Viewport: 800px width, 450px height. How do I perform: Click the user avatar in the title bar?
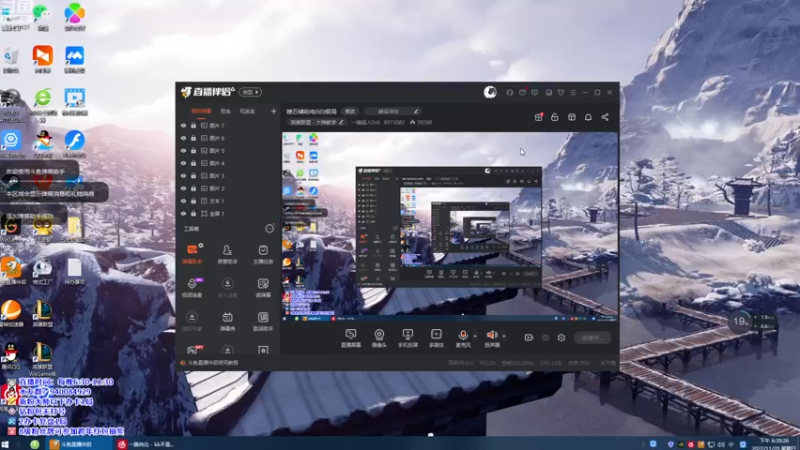tap(490, 92)
